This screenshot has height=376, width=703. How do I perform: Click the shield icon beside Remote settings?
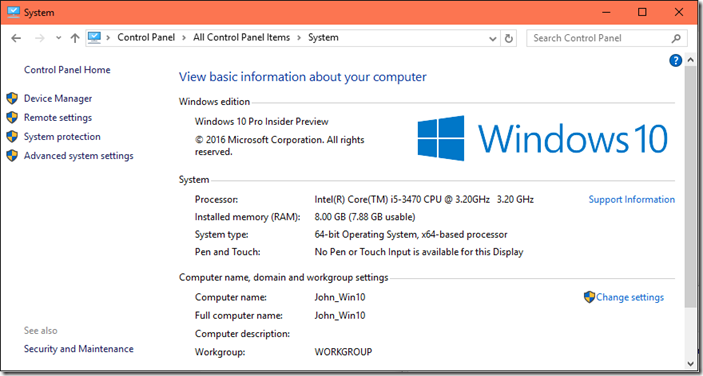pyautogui.click(x=12, y=118)
